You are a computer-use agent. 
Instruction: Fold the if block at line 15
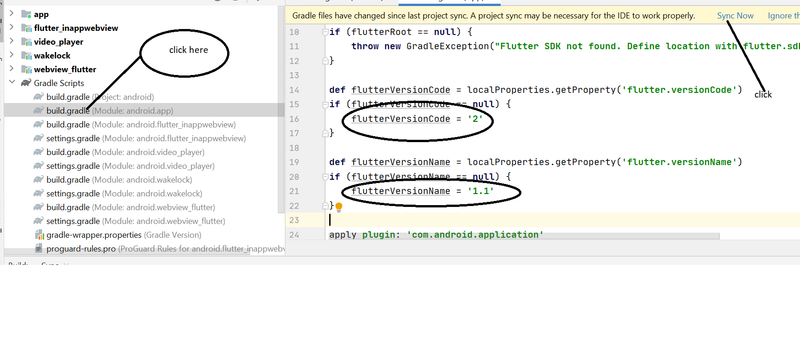point(325,104)
